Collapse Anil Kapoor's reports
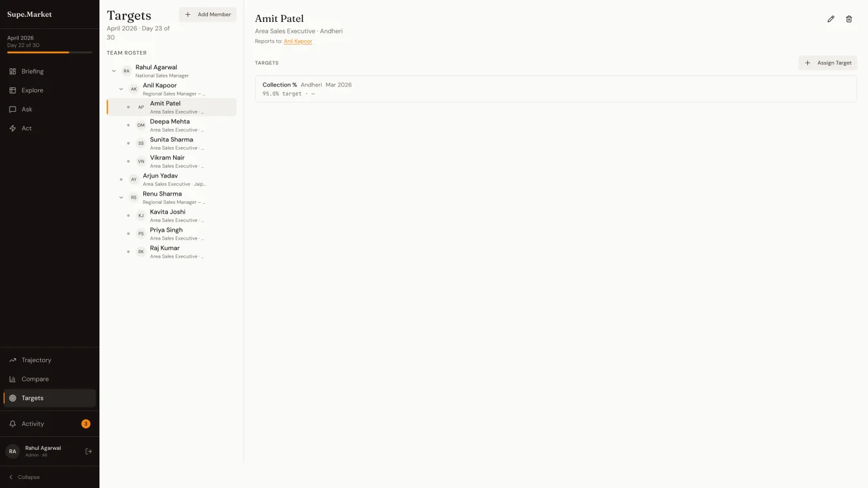This screenshot has width=868, height=488. tap(121, 88)
